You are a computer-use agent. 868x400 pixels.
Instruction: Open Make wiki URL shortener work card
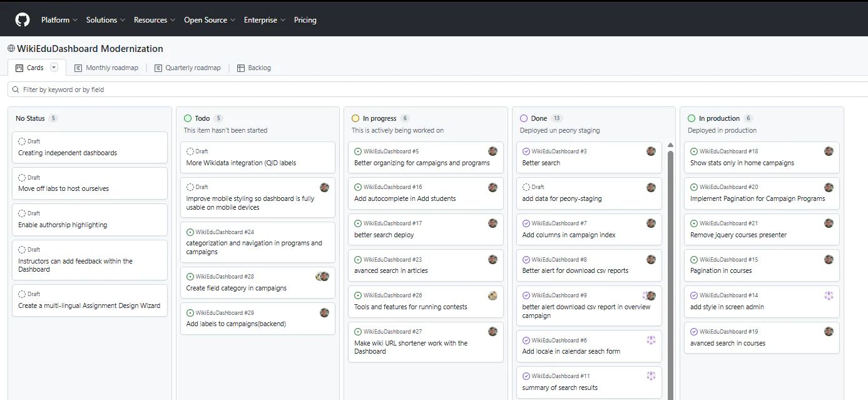tap(426, 342)
